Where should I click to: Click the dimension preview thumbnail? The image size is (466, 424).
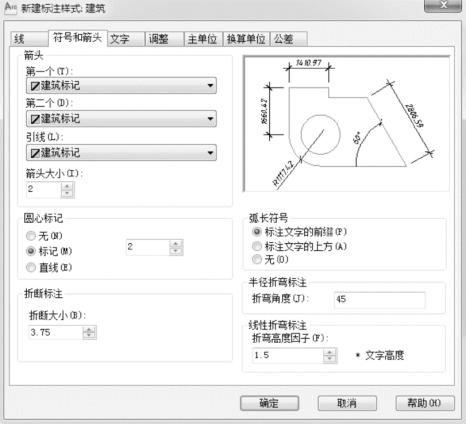click(x=347, y=124)
